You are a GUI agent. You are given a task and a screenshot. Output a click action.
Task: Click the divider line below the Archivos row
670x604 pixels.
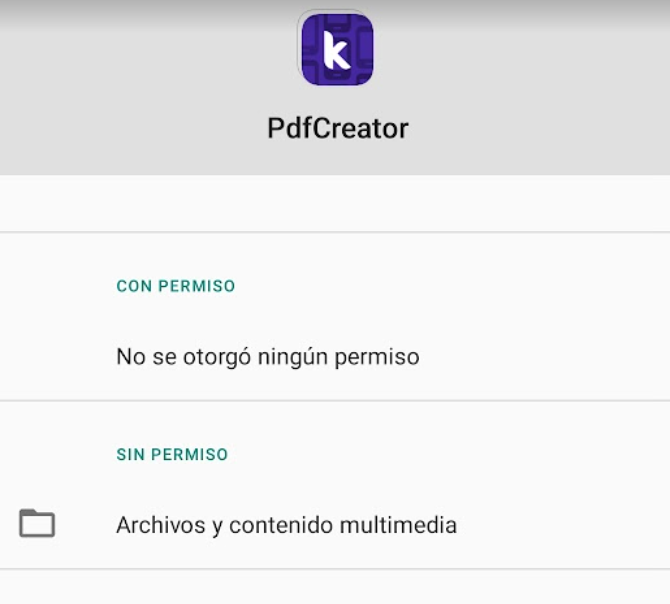(335, 569)
